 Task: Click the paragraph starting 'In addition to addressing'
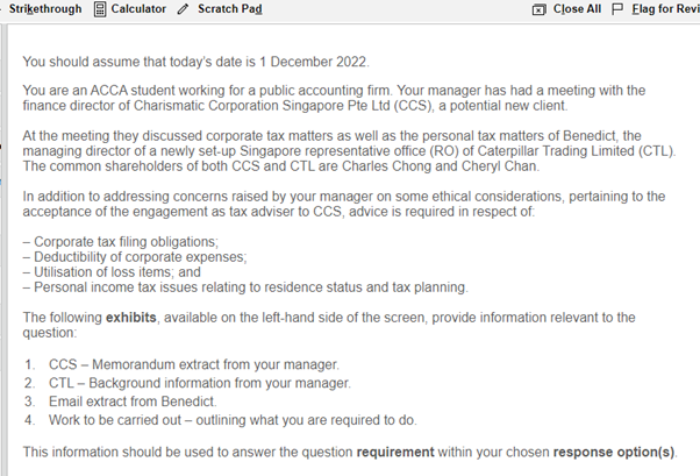click(x=340, y=204)
